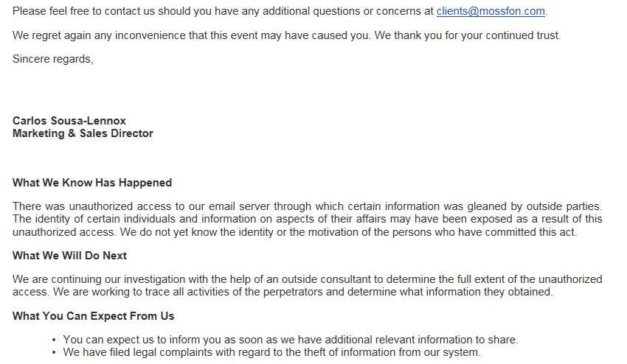Click the paragraph starting "There was unauthorized access"
Image resolution: width=627 pixels, height=364 pixels.
tap(307, 219)
